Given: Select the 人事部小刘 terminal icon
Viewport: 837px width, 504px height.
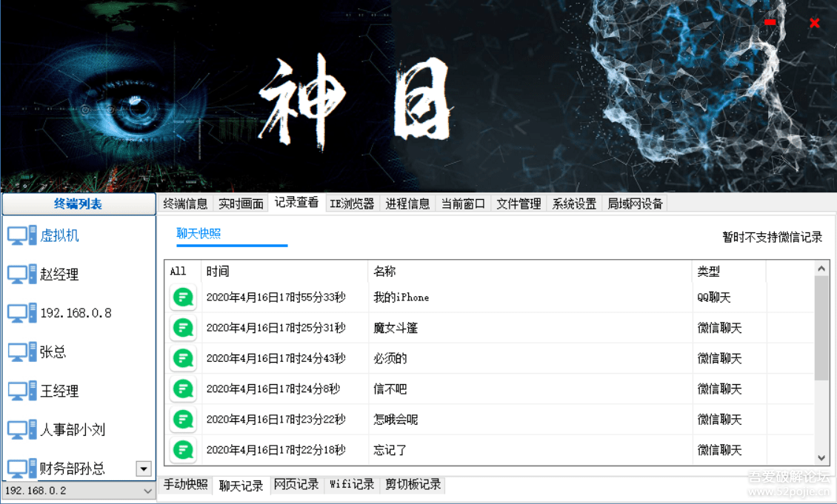Looking at the screenshot, I should click(19, 429).
